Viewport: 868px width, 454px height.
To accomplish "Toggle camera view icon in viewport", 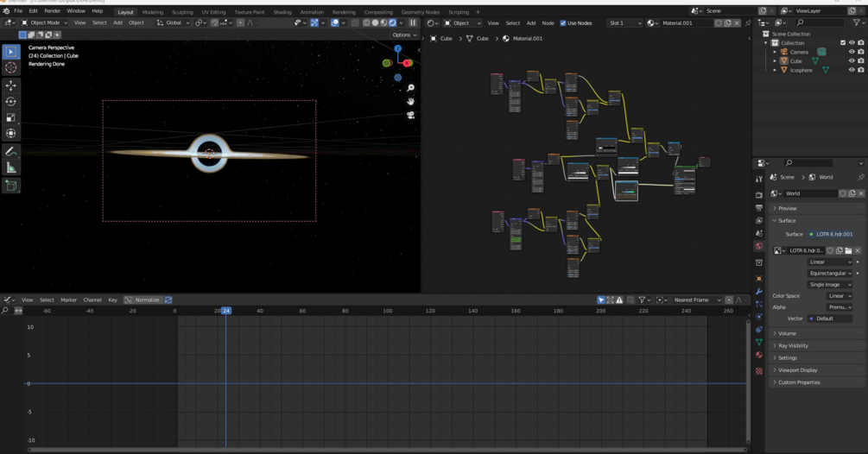I will (x=410, y=115).
